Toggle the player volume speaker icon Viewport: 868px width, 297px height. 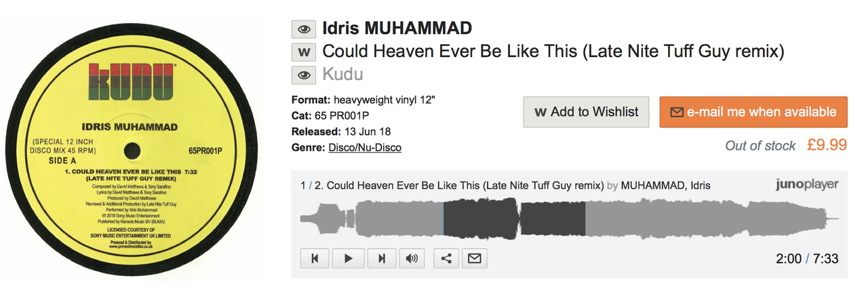412,258
